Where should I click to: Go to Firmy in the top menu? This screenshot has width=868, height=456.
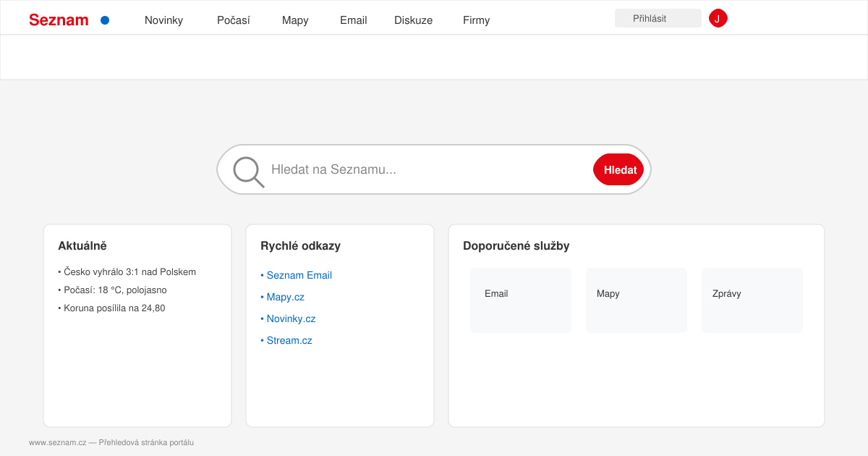coord(476,20)
